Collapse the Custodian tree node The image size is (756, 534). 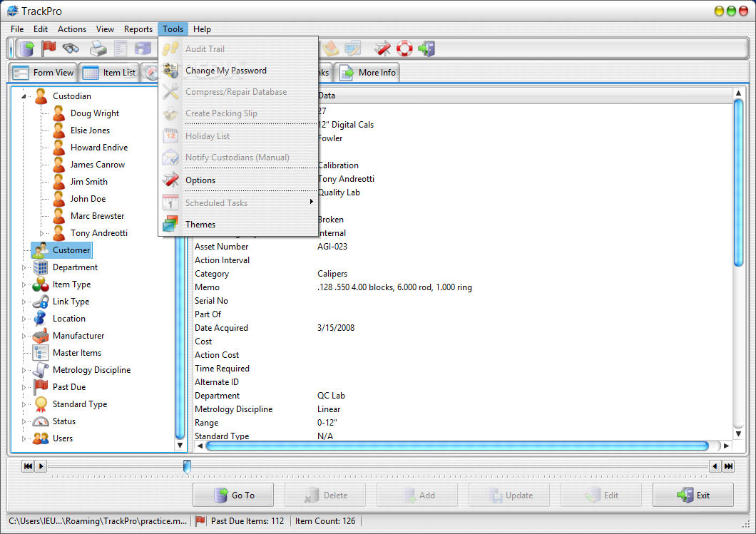pyautogui.click(x=23, y=96)
